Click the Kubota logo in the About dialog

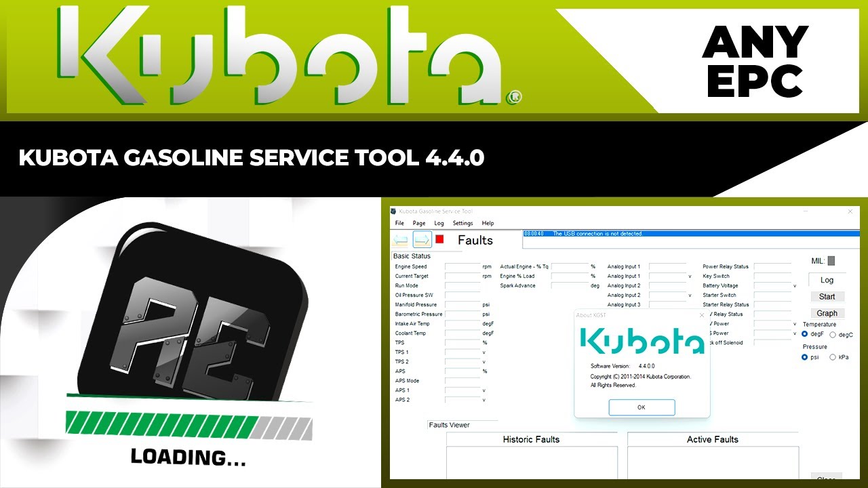tap(642, 341)
